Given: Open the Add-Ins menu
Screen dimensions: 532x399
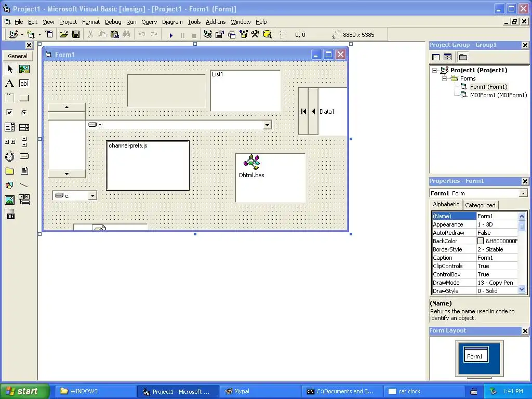Looking at the screenshot, I should (216, 22).
